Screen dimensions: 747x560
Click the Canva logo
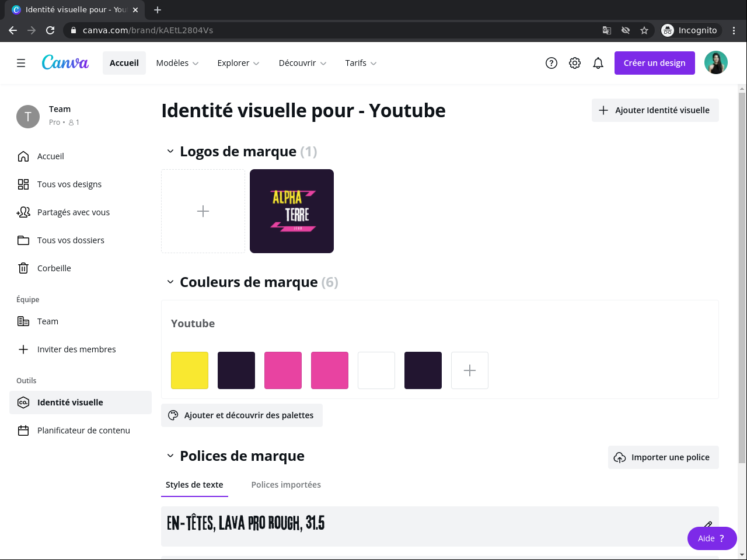[65, 62]
